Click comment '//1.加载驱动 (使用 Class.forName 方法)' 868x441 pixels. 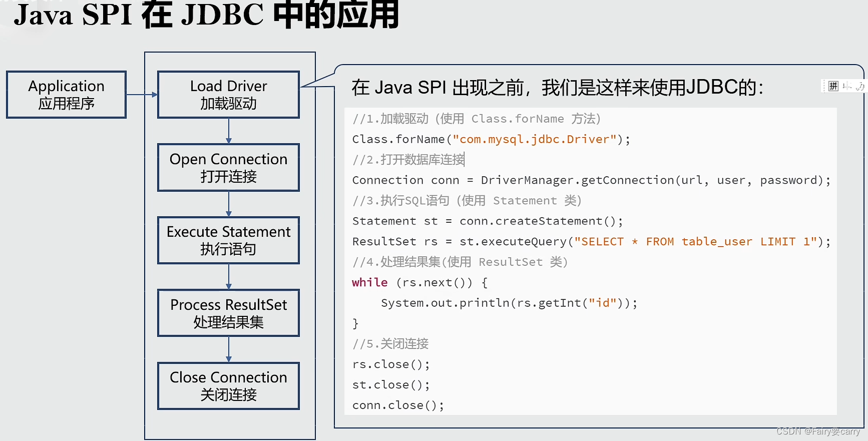pos(477,119)
